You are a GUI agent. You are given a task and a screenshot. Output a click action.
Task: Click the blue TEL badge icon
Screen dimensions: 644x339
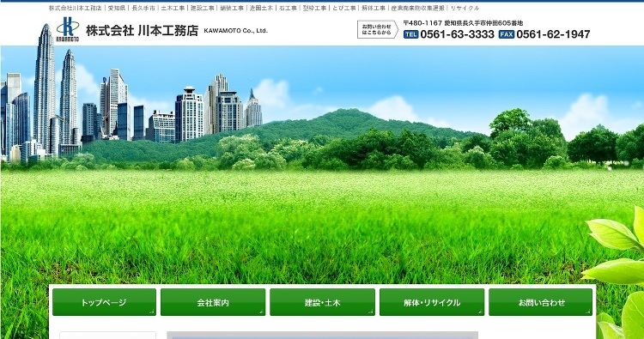(x=410, y=34)
